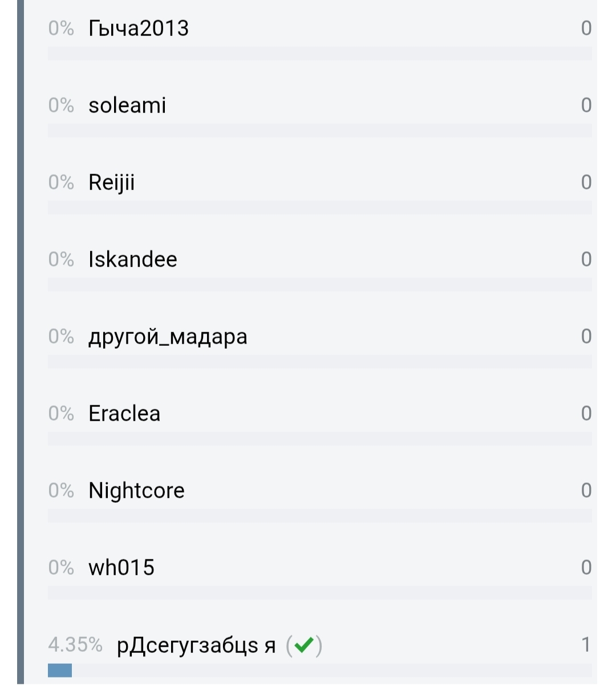616x686 pixels.
Task: Select the Гыча2013 poll option
Action: click(139, 29)
